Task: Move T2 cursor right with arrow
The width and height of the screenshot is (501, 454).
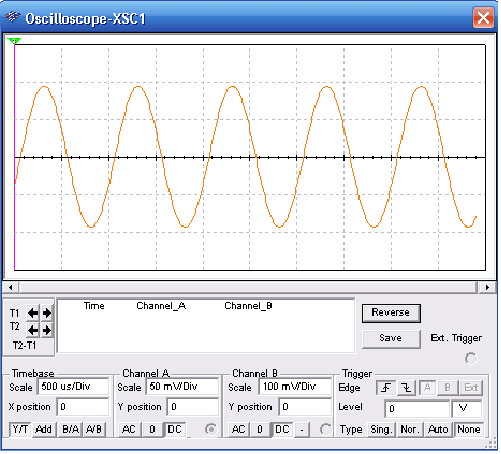Action: (x=47, y=330)
